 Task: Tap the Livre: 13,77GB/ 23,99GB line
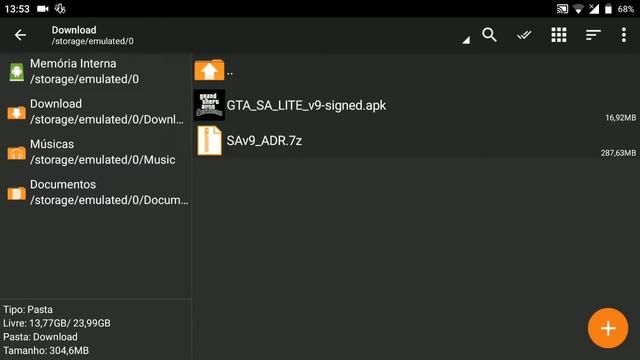(57, 323)
